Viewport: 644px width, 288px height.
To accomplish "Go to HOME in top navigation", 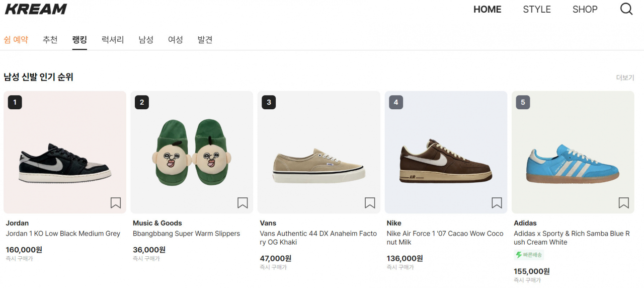I will (488, 9).
